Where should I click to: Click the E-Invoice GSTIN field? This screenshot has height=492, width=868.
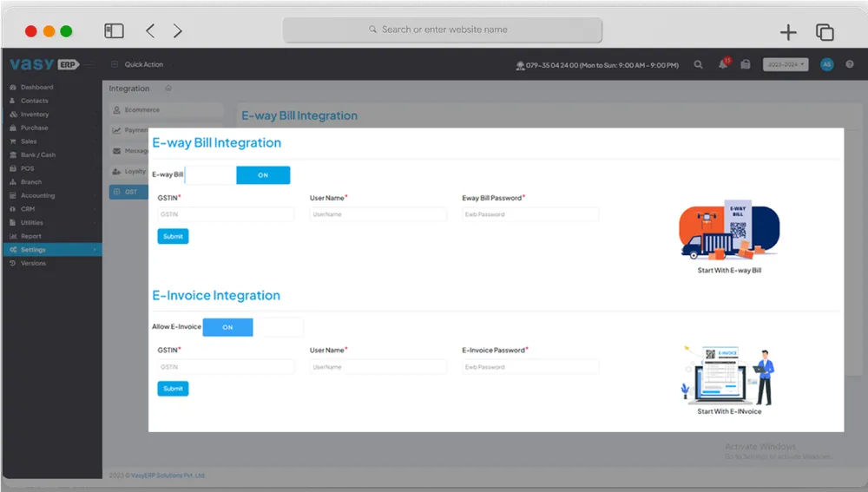click(226, 367)
